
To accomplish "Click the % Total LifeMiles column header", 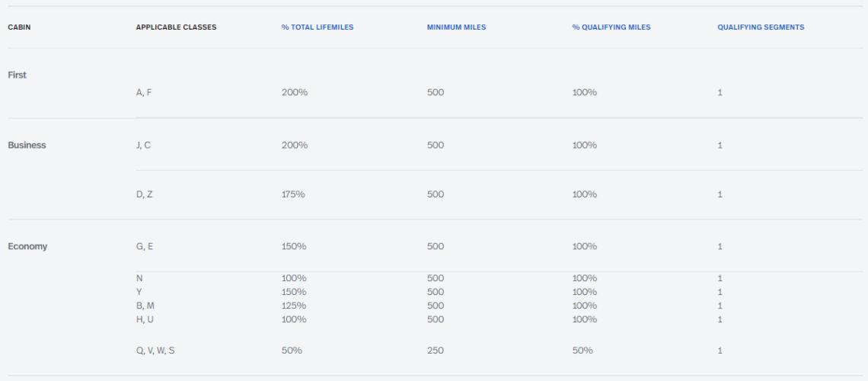I will 317,27.
